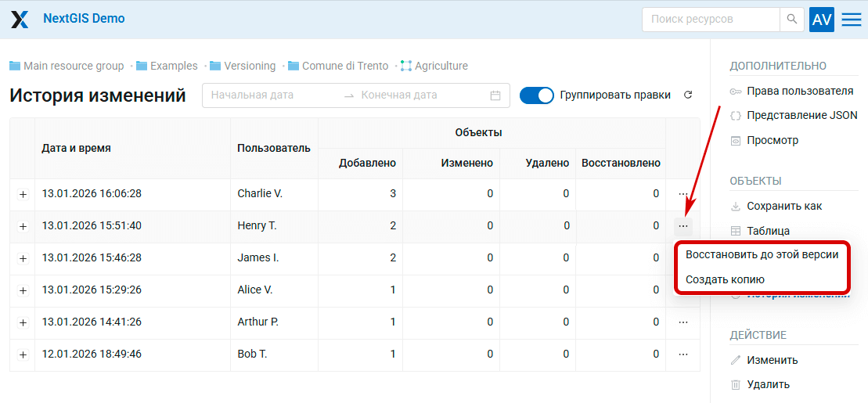Viewport: 868px width, 403px height.
Task: Select Восстановить до этой версии
Action: (762, 254)
